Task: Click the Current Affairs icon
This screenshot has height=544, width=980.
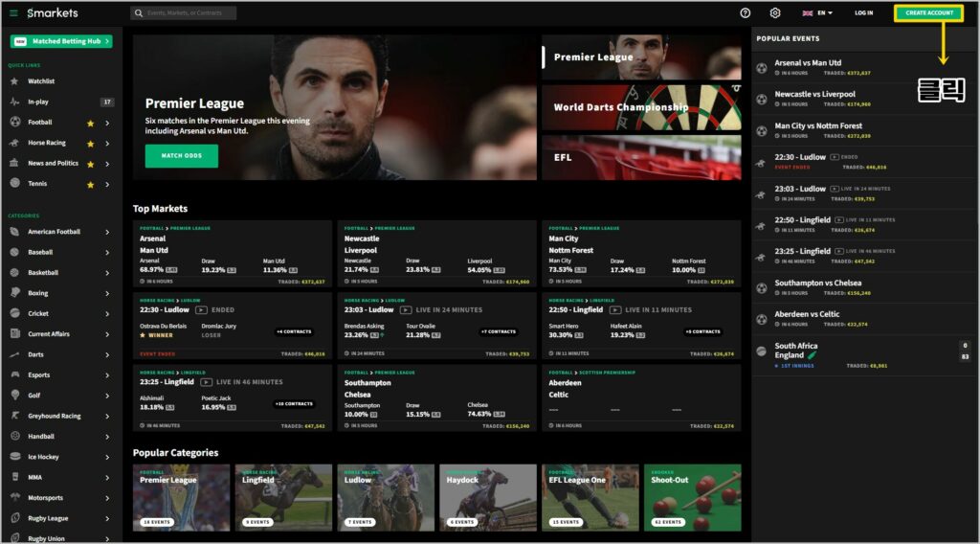Action: 15,334
